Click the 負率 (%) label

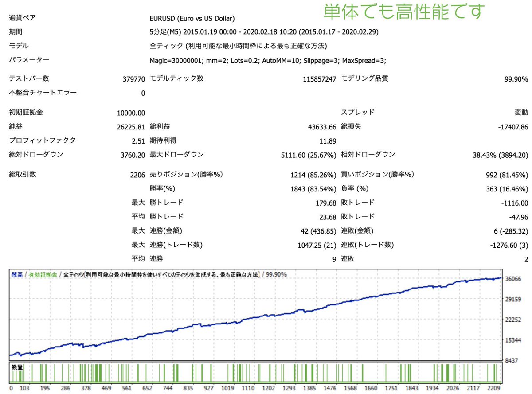click(354, 188)
